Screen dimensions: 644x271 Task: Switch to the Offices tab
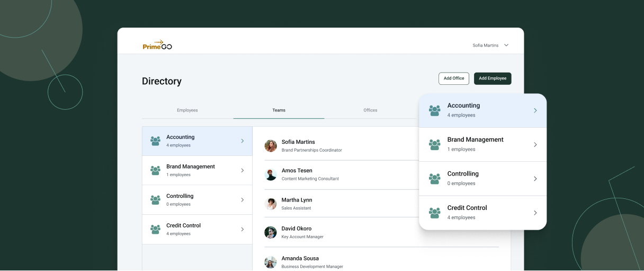(370, 110)
